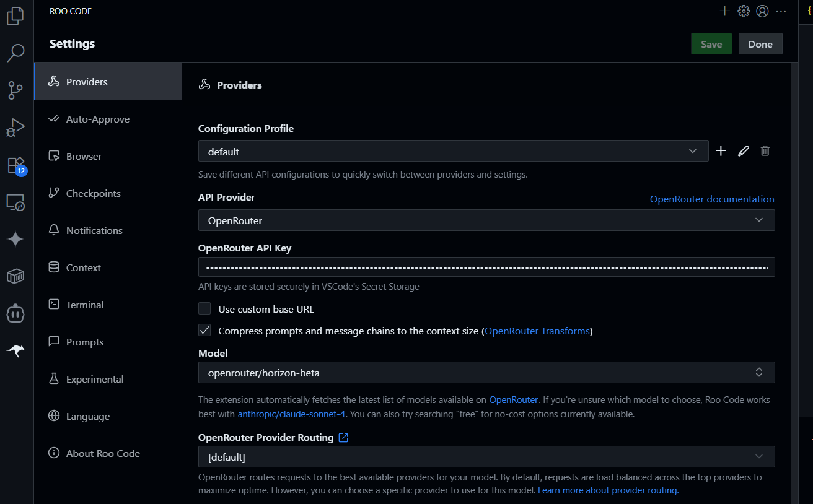Open the more actions ellipsis in the header

pos(781,11)
